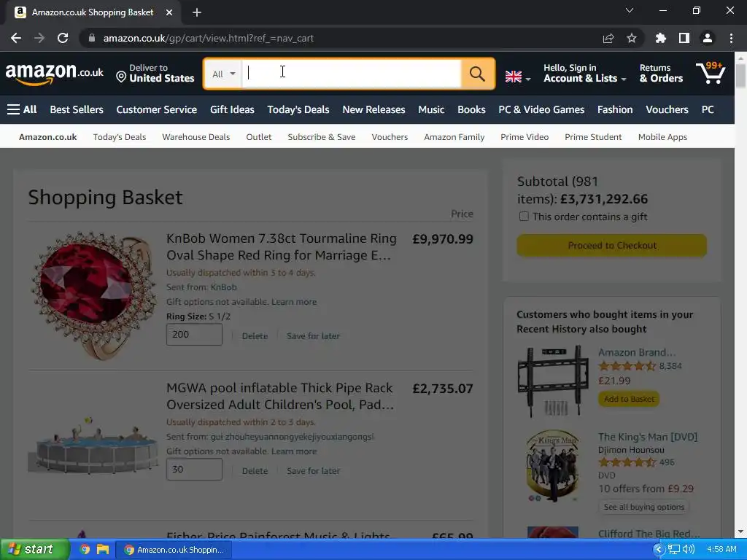Viewport: 747px width, 560px height.
Task: Add Amazon Brand TV mount to basket
Action: [x=629, y=399]
